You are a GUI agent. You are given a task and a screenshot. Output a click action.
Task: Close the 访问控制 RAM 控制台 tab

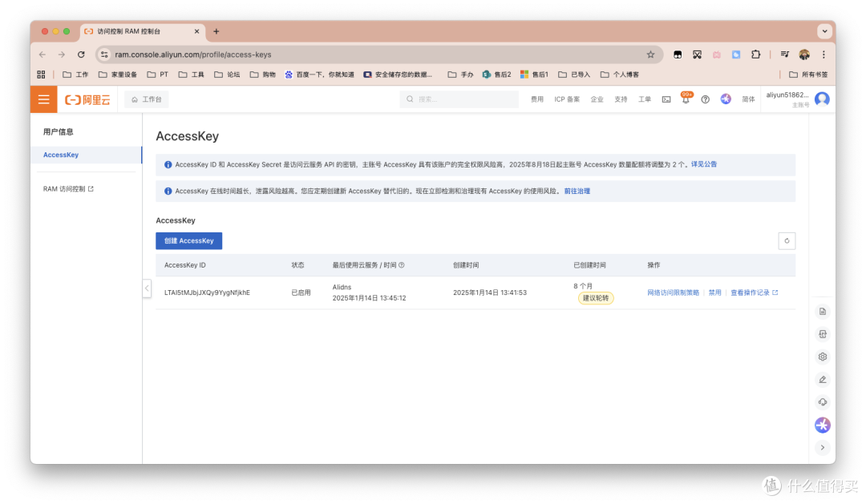196,31
